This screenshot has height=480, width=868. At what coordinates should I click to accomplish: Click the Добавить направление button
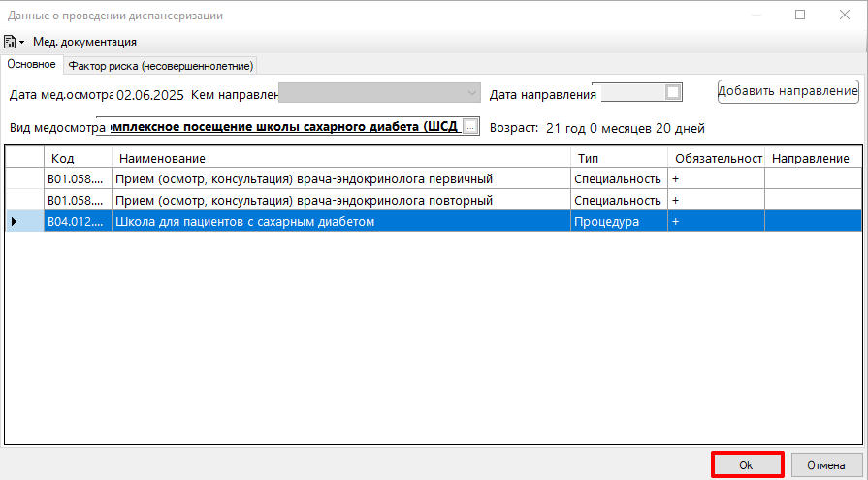click(x=788, y=91)
